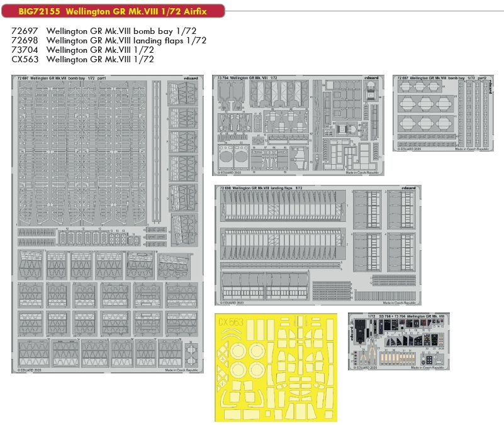Click the '72 697 Wellington GR Mk.VIII bomb bay 1/72 part1' header

click(62, 78)
